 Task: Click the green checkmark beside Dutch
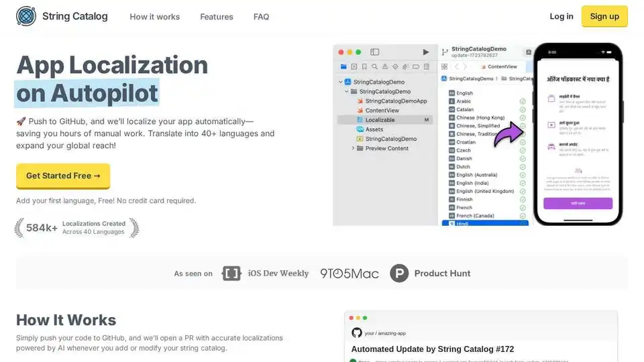(x=523, y=167)
